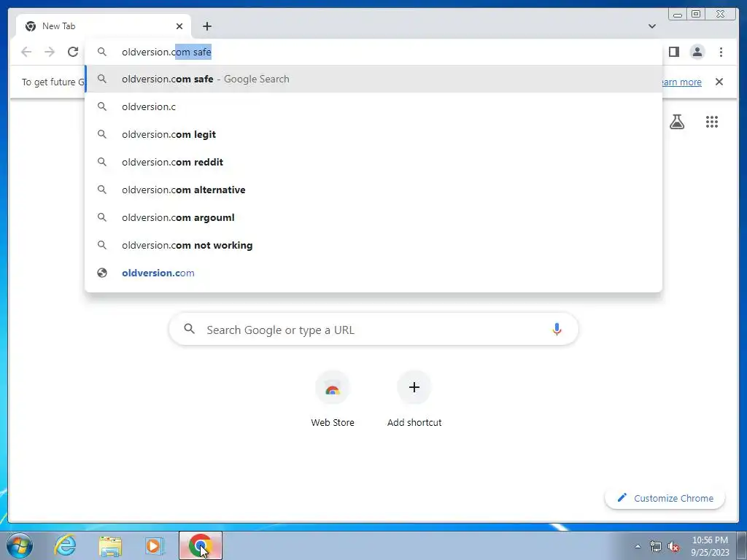Launch Internet Explorer from the taskbar
The width and height of the screenshot is (747, 560).
pos(65,545)
